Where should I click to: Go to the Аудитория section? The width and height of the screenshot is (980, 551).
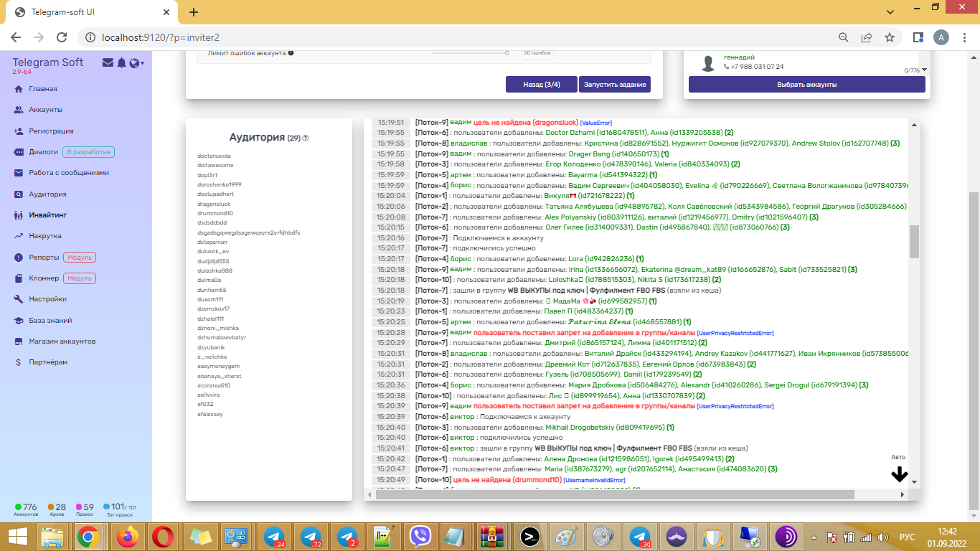pos(47,194)
